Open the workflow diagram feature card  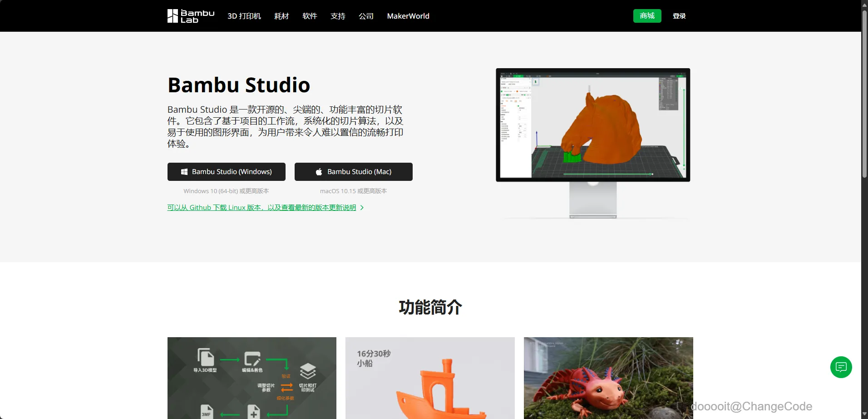(x=252, y=378)
